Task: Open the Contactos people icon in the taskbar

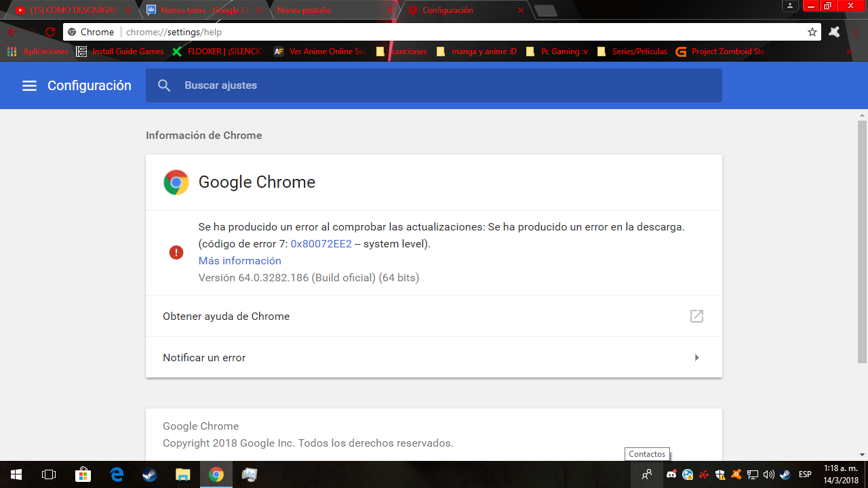Action: point(647,474)
